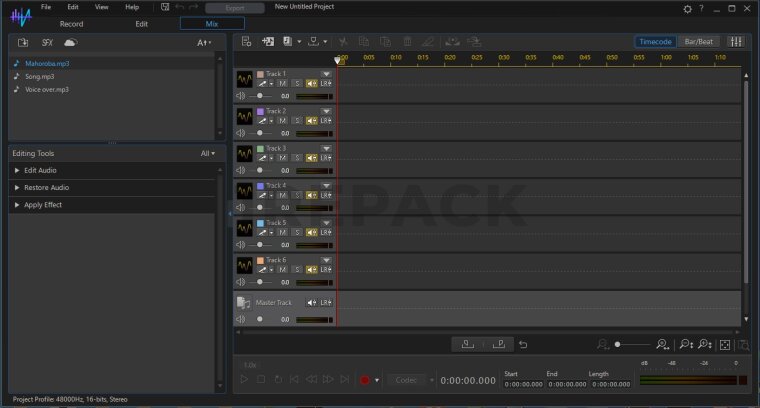760x408 pixels.
Task: Toggle Track 3 yellow speaker output button
Action: tap(311, 158)
